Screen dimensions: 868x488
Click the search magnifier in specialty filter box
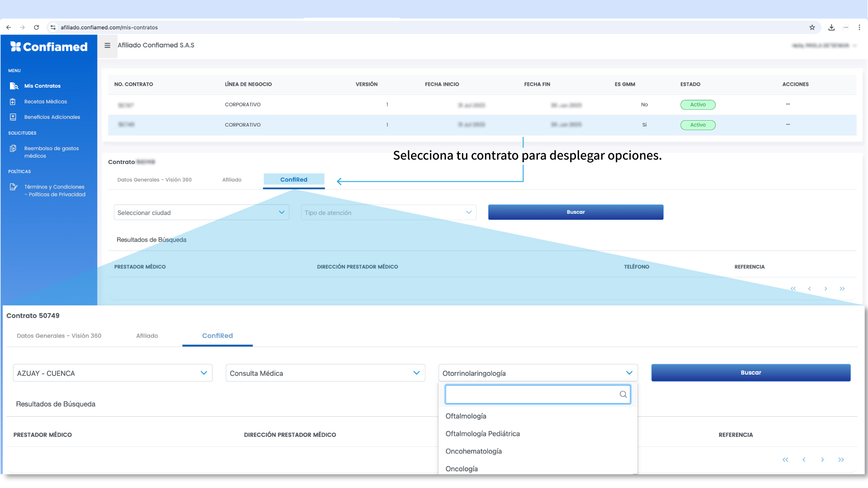click(x=623, y=394)
